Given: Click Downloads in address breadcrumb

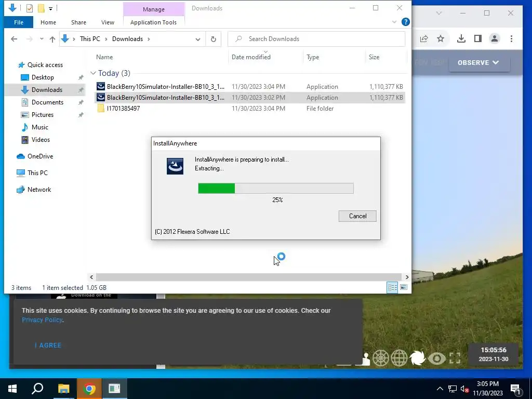Looking at the screenshot, I should pyautogui.click(x=127, y=39).
